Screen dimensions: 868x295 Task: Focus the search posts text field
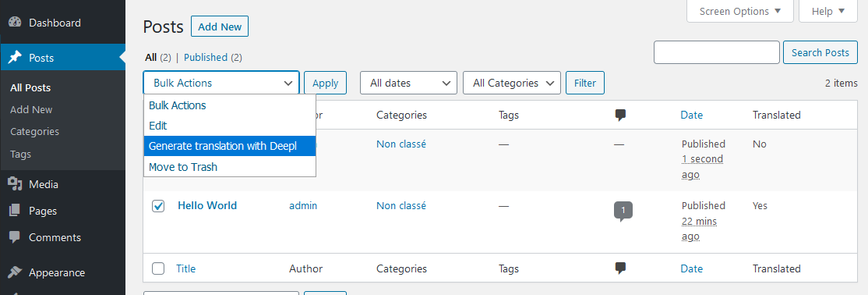(716, 52)
